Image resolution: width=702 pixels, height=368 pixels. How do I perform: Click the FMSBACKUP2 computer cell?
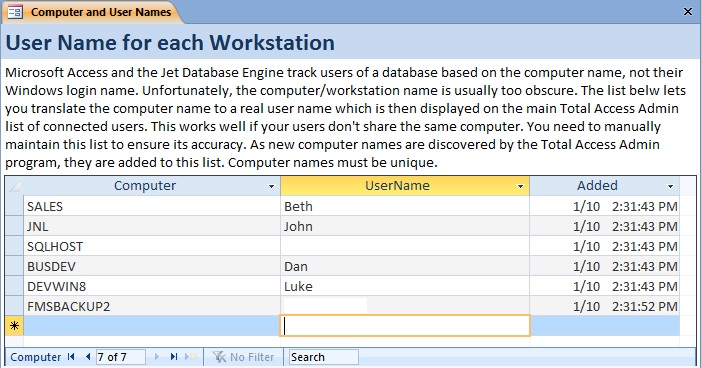(x=151, y=306)
